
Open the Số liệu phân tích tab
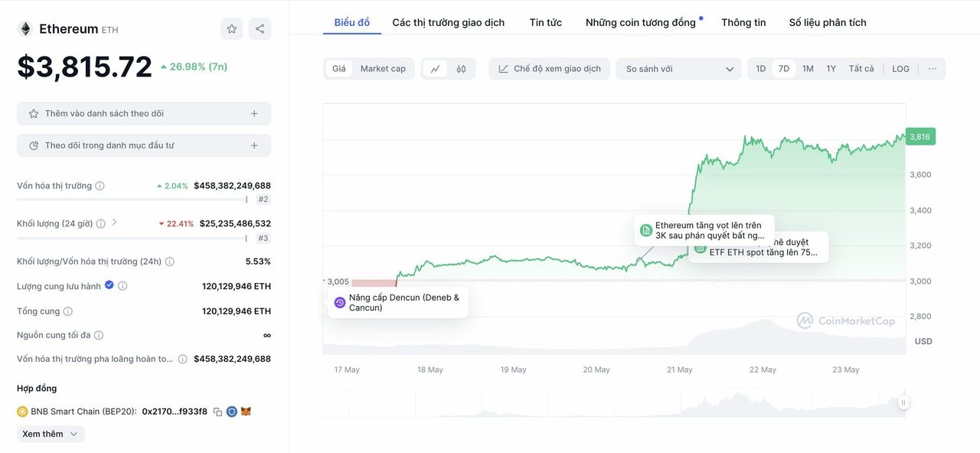pyautogui.click(x=828, y=22)
